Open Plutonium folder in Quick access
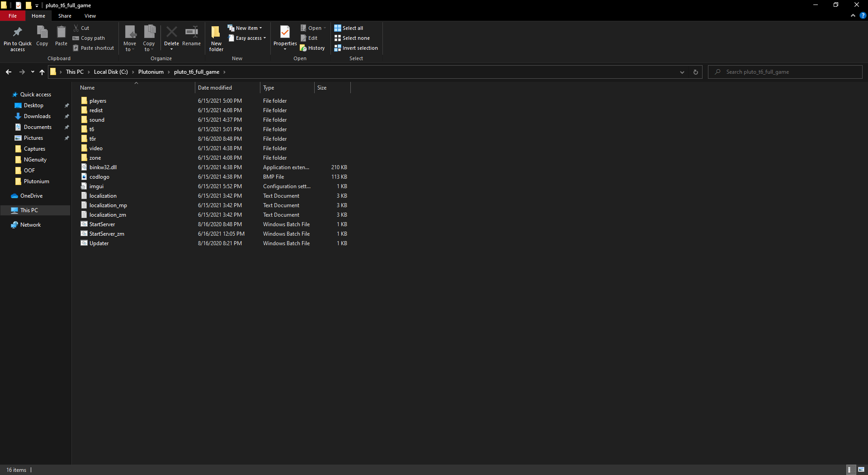 point(36,181)
